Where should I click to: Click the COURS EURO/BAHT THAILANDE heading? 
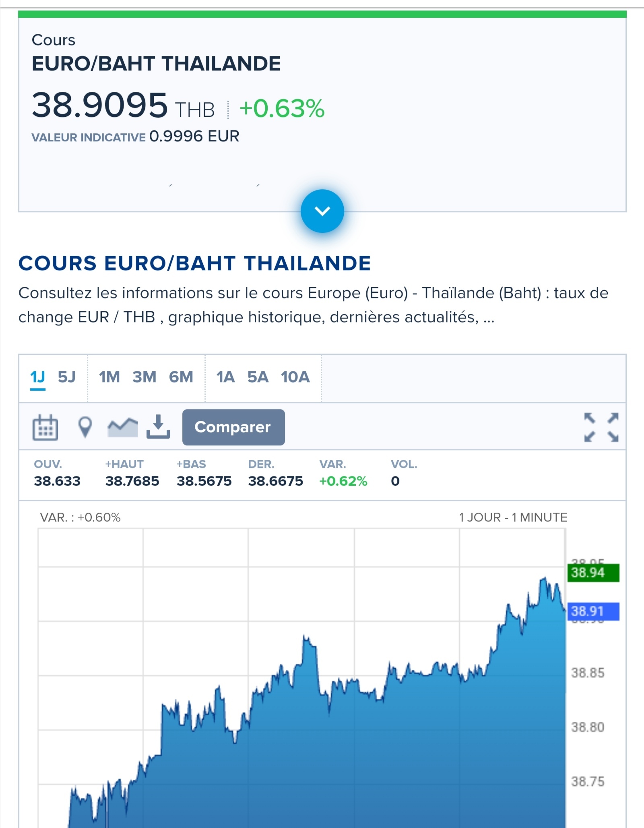[x=194, y=263]
